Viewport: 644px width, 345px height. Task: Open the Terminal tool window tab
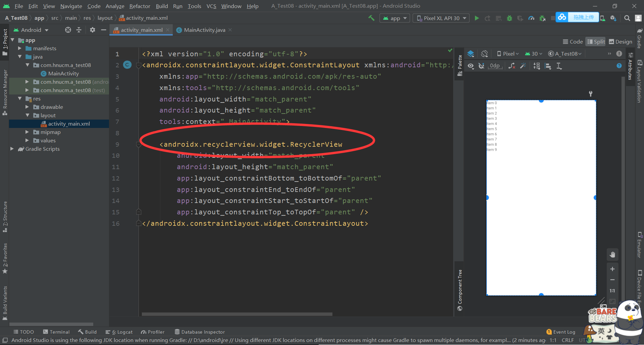56,332
